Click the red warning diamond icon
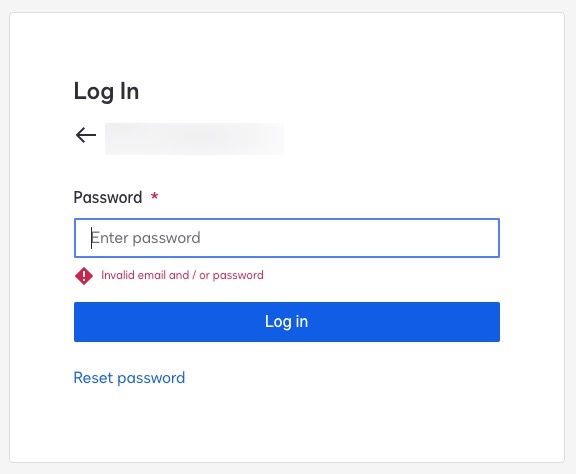 84,276
